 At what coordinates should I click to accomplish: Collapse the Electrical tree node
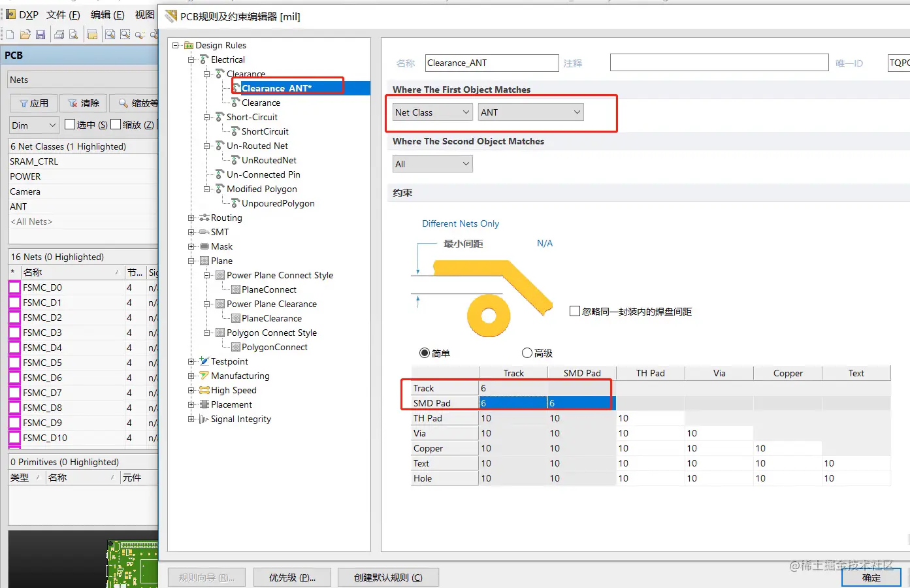[x=191, y=59]
